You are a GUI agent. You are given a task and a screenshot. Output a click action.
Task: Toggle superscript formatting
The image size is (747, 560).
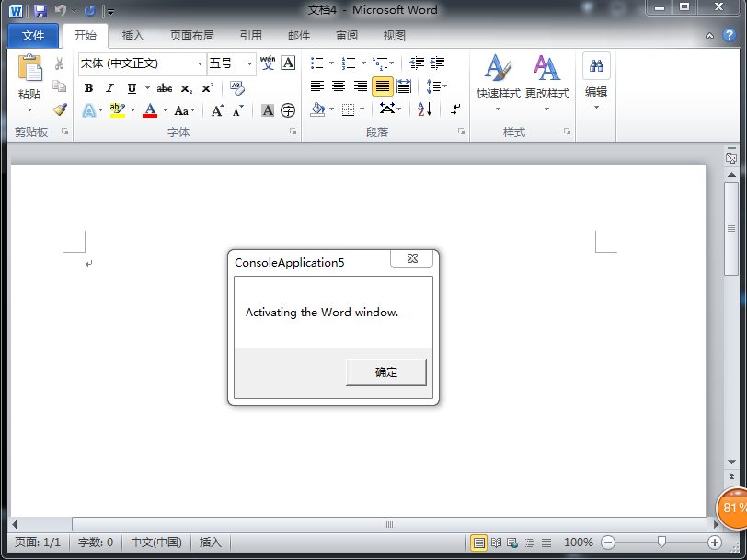coord(208,88)
